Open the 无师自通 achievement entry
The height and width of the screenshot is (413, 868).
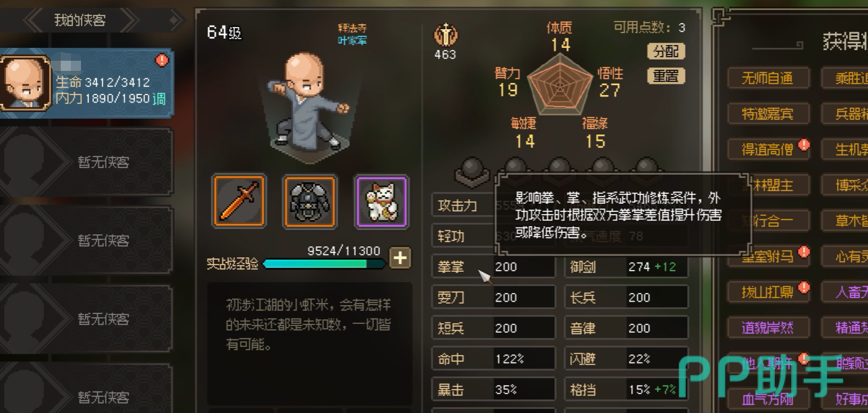[767, 78]
